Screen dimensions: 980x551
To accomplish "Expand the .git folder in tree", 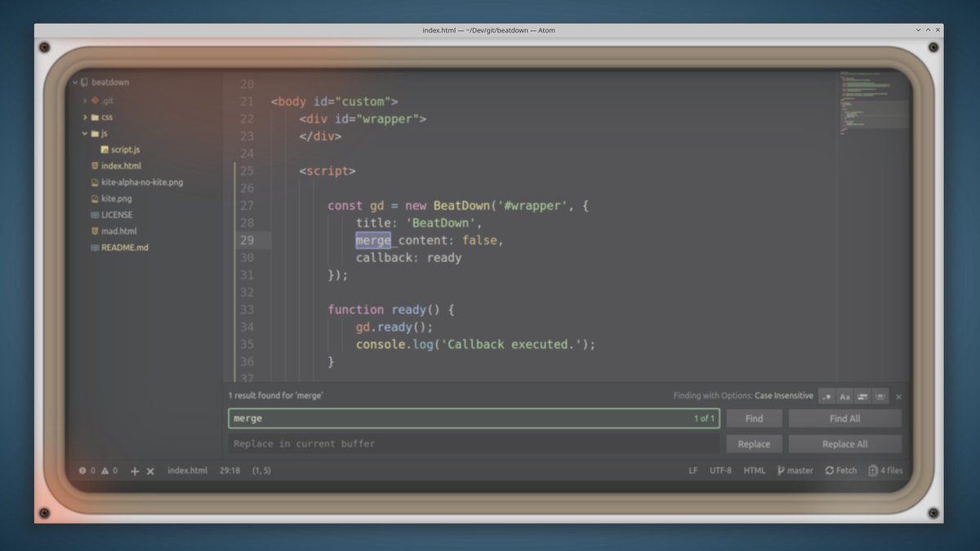I will pyautogui.click(x=85, y=100).
